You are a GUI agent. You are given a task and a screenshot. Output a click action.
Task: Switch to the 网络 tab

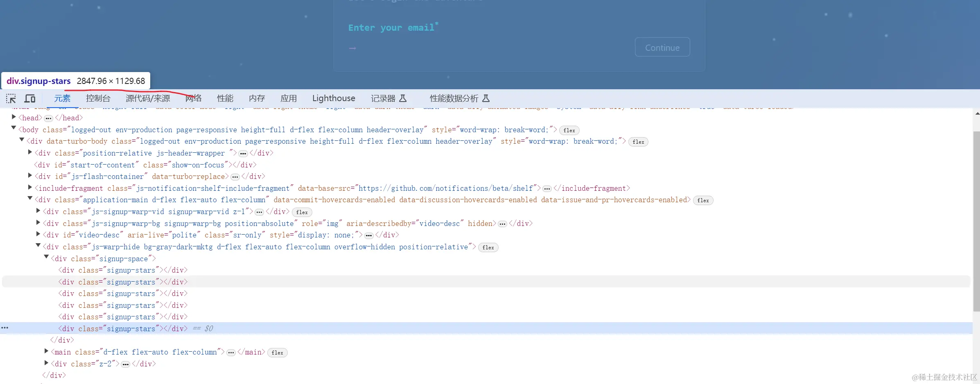(193, 98)
